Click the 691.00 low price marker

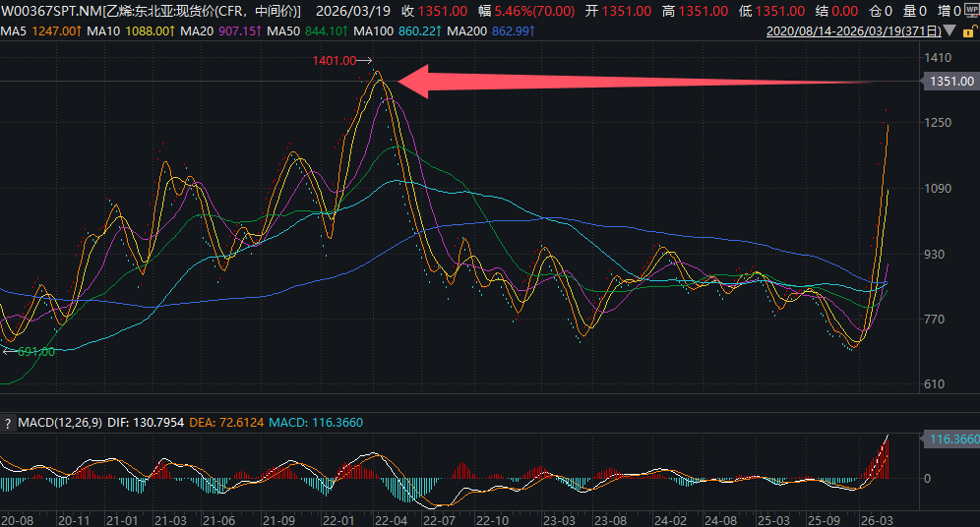pos(34,351)
